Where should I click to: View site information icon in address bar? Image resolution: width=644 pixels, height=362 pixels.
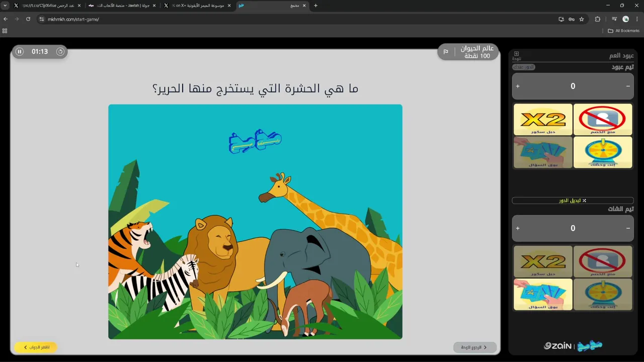42,19
